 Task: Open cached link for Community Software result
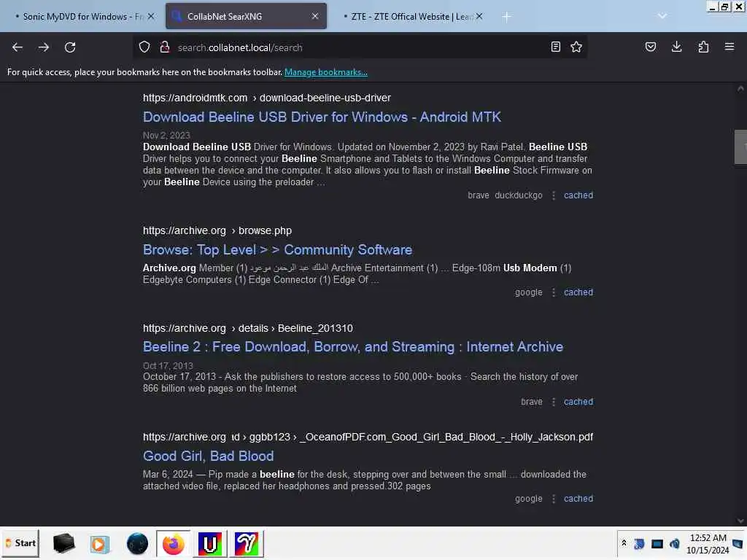[x=578, y=292]
